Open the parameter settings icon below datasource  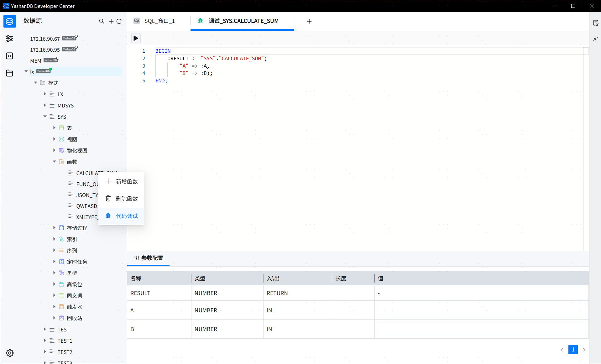9,39
